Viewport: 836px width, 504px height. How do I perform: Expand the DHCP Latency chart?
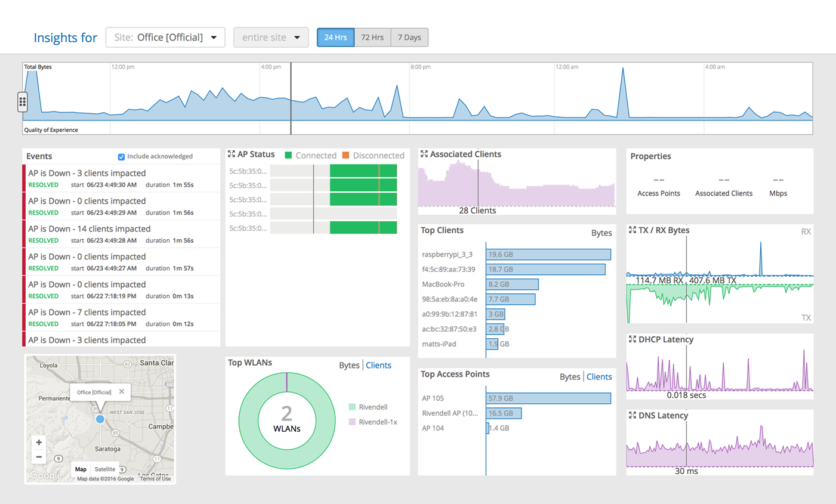click(633, 339)
